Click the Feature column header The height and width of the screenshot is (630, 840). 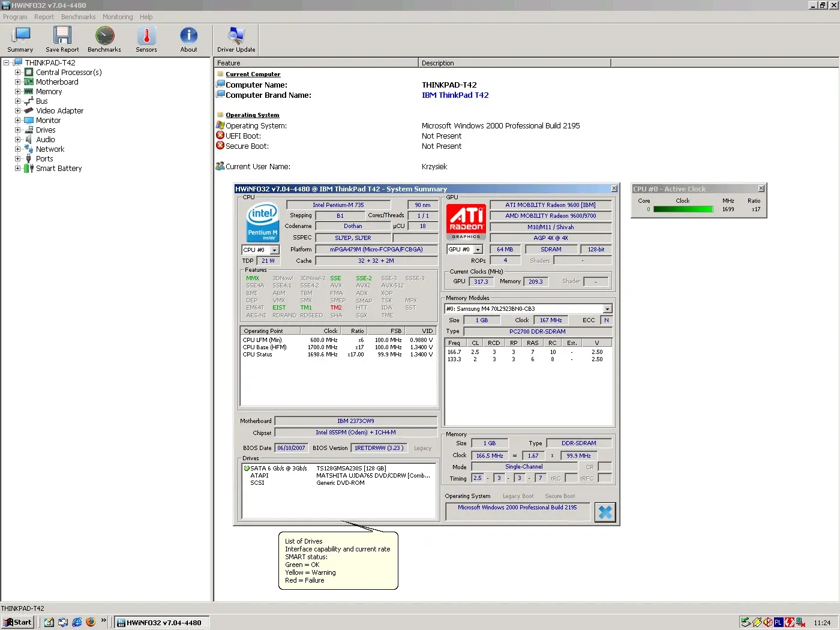coord(316,62)
